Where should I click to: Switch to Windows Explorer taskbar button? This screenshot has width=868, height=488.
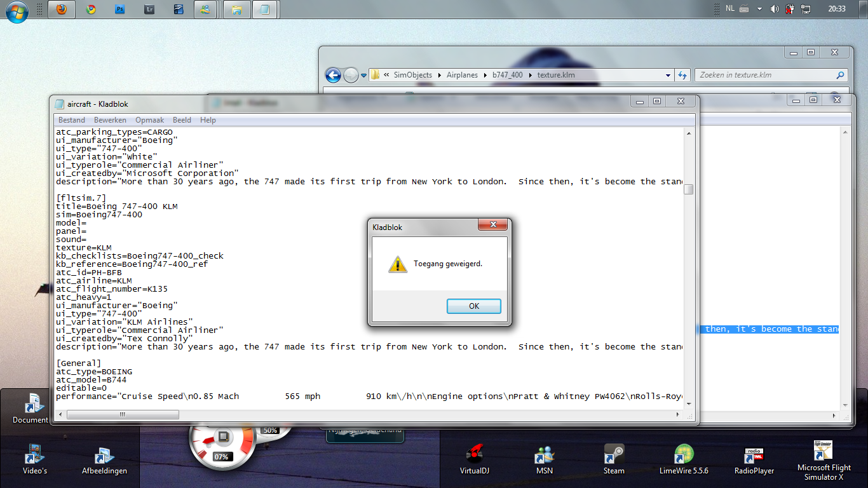point(236,10)
